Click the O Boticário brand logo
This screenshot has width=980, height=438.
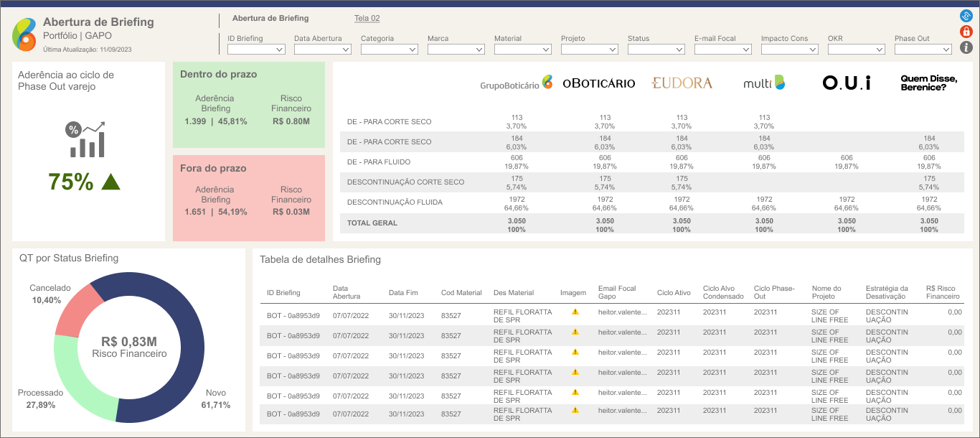598,83
